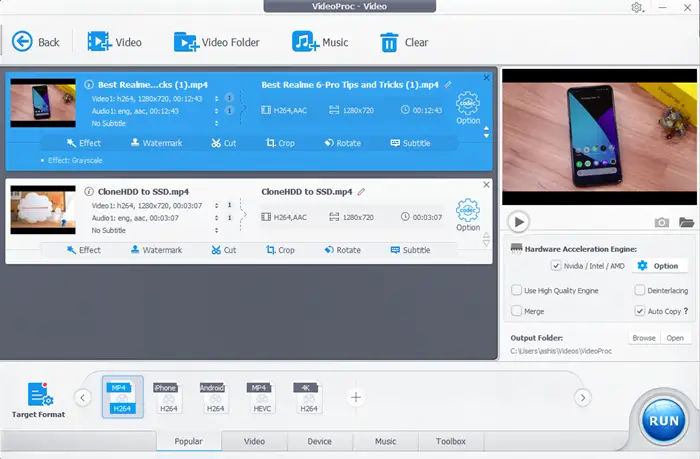
Task: Add new target format with plus
Action: 356,397
